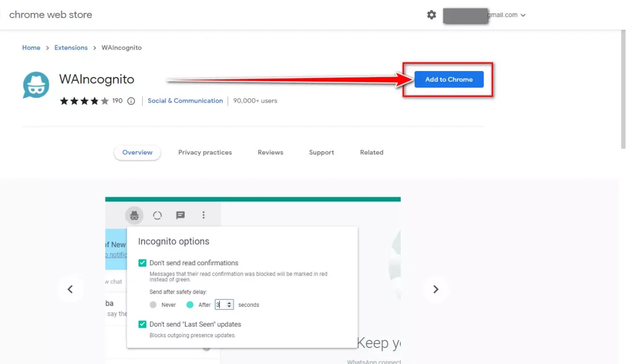This screenshot has width=626, height=364.
Task: Click the new chat message icon
Action: click(180, 215)
